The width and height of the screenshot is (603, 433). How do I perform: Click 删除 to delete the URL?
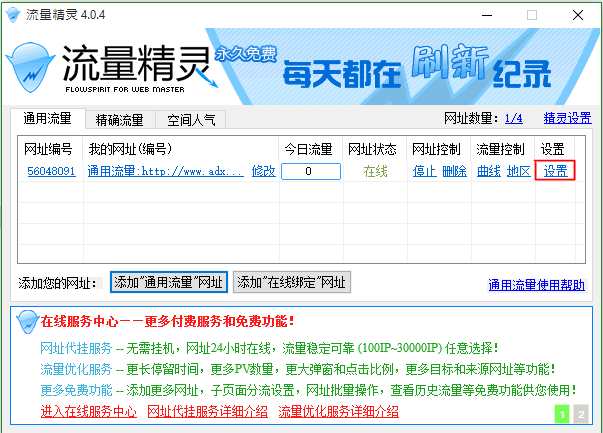point(455,171)
